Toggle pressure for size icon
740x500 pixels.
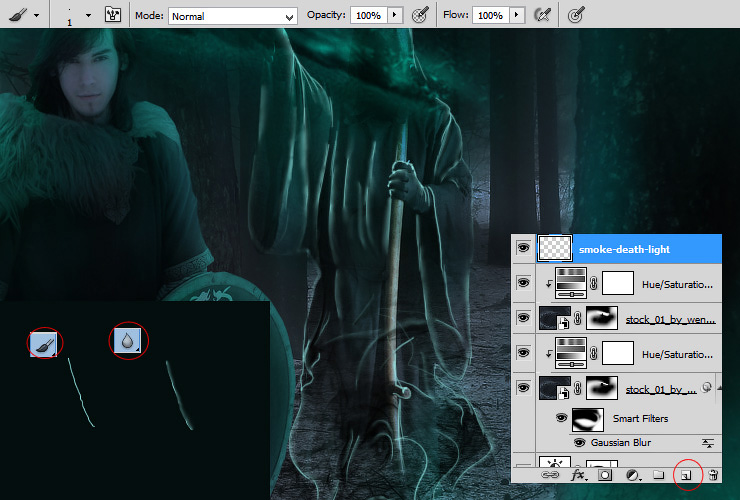[576, 15]
